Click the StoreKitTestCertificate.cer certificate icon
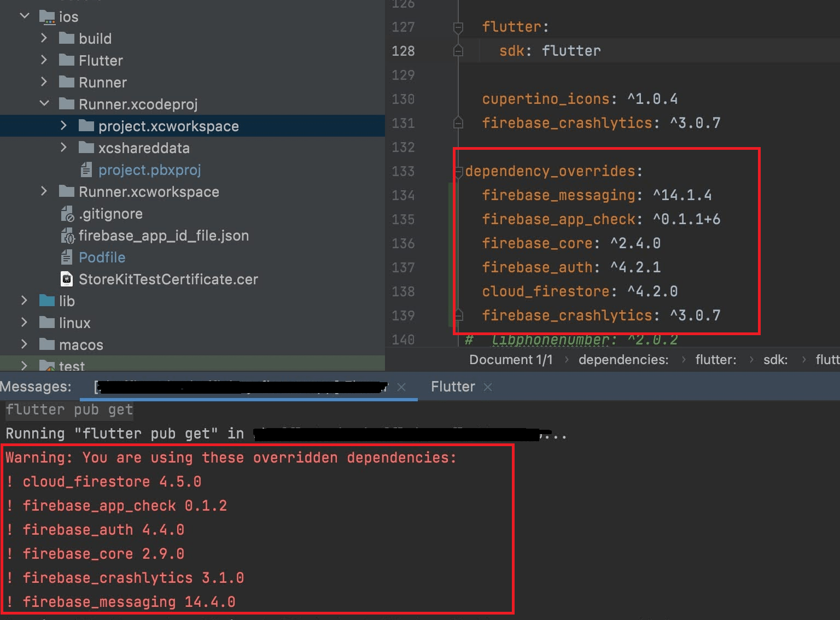 coord(67,279)
